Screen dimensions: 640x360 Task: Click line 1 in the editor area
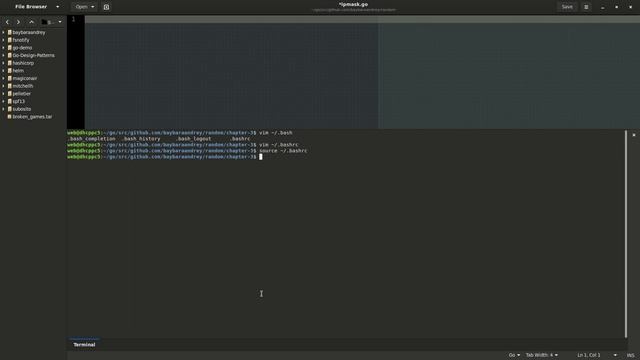pyautogui.click(x=362, y=19)
